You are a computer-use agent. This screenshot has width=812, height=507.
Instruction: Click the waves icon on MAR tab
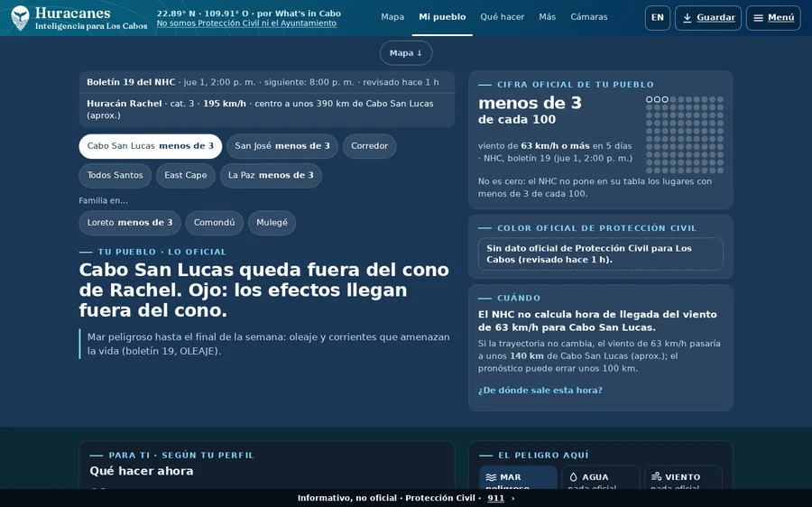tap(491, 477)
